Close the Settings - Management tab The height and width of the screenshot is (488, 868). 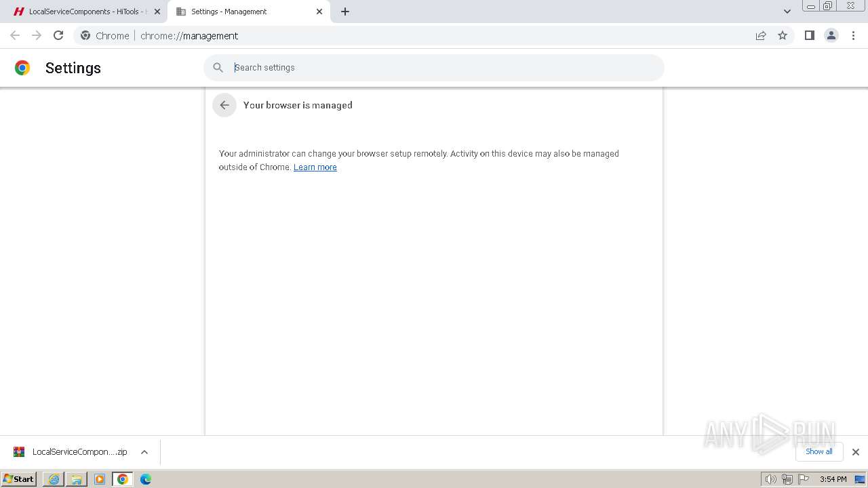coord(319,12)
